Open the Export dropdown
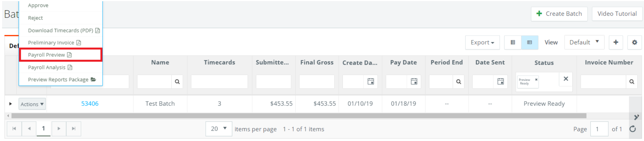The width and height of the screenshot is (644, 141). tap(482, 42)
